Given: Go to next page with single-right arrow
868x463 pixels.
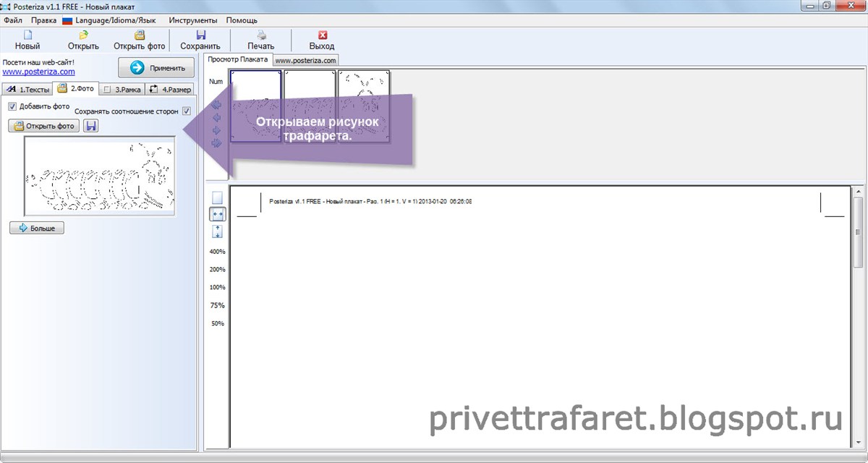Looking at the screenshot, I should point(216,130).
